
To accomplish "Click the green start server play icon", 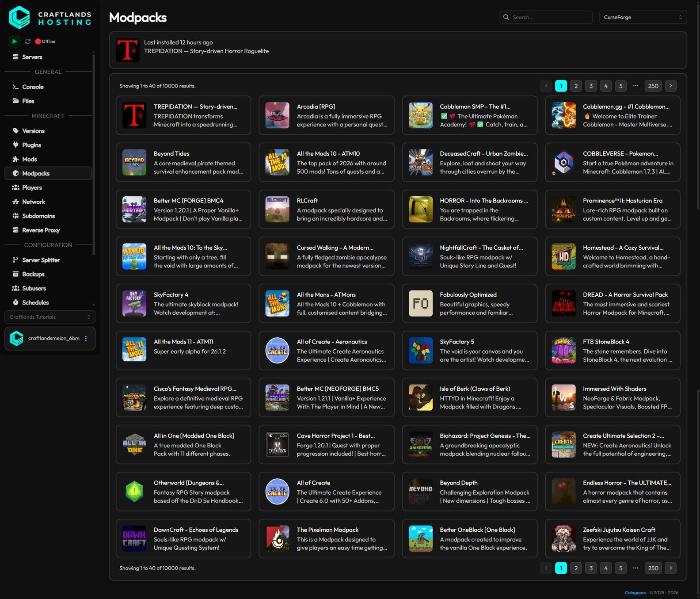I will point(14,41).
